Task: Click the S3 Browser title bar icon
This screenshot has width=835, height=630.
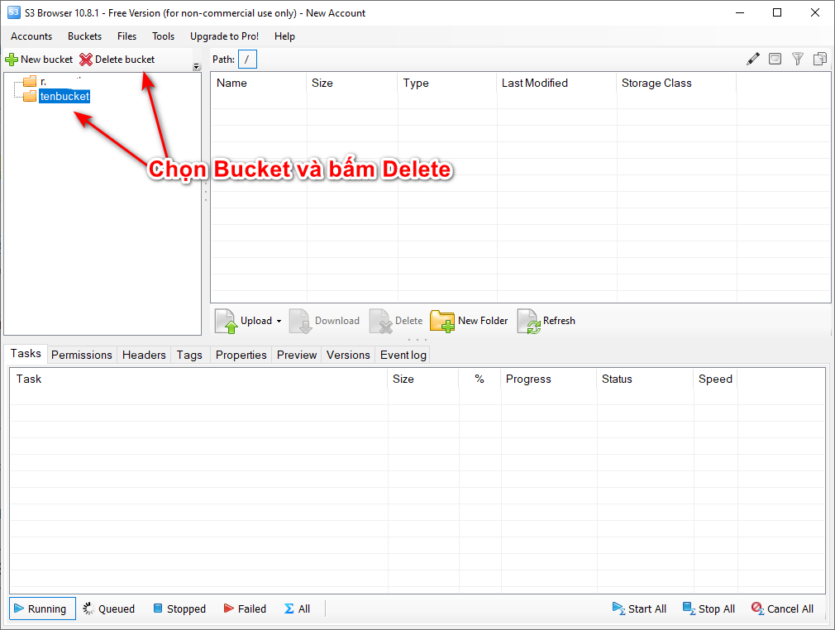Action: click(x=13, y=12)
